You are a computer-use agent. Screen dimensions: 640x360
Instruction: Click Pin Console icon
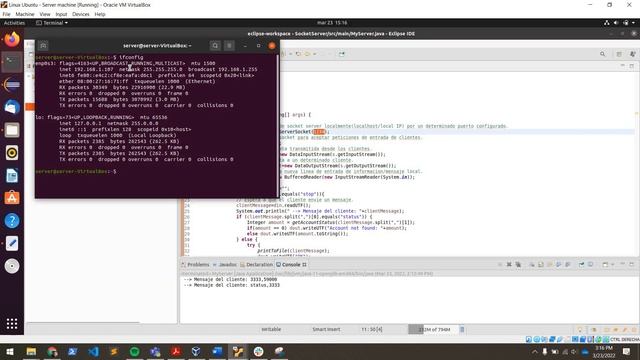[x=582, y=264]
